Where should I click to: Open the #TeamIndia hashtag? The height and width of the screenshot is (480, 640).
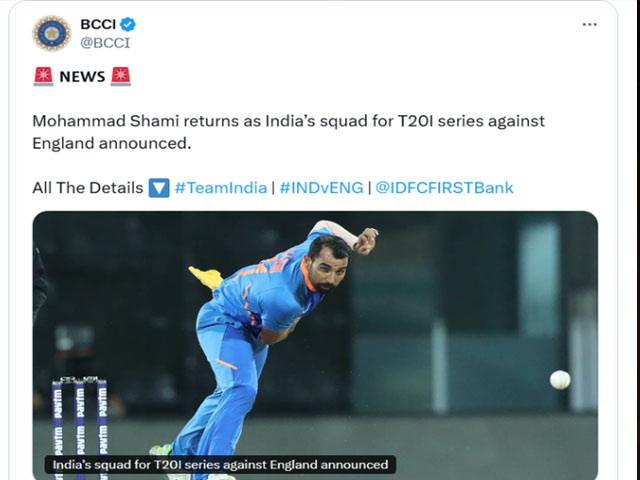coord(221,188)
